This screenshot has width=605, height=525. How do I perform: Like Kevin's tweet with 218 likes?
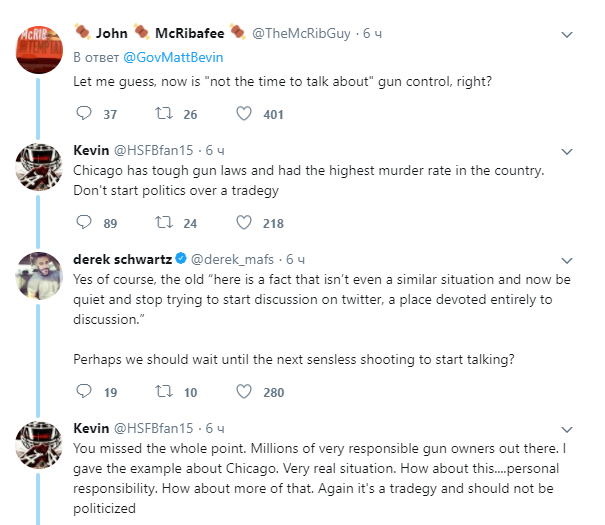tap(243, 223)
